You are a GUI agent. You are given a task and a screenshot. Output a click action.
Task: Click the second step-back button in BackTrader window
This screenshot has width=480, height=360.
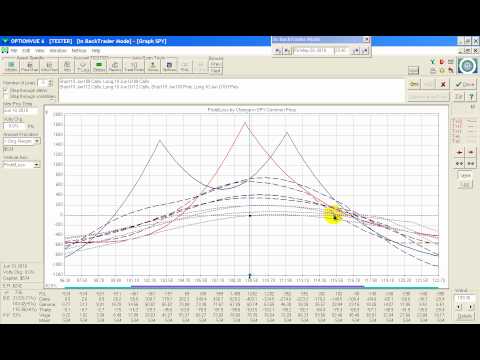click(x=287, y=51)
